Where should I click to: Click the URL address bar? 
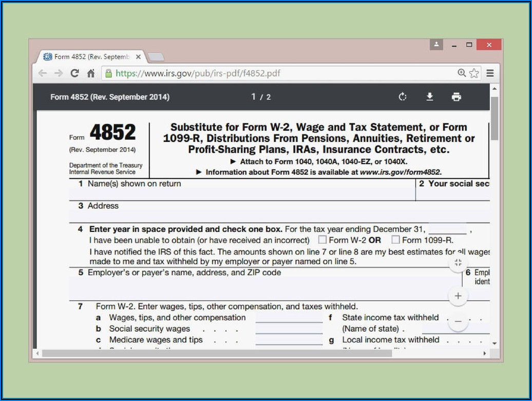pos(282,74)
